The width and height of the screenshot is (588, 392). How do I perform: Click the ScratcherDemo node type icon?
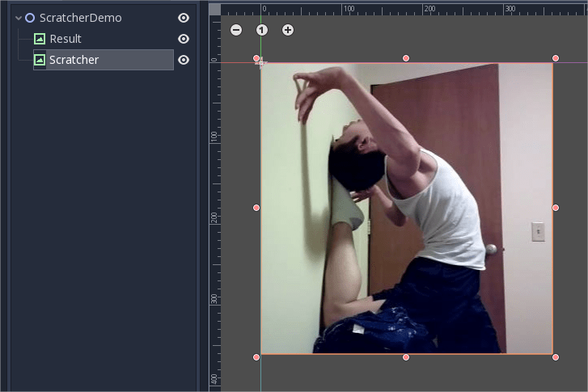30,18
